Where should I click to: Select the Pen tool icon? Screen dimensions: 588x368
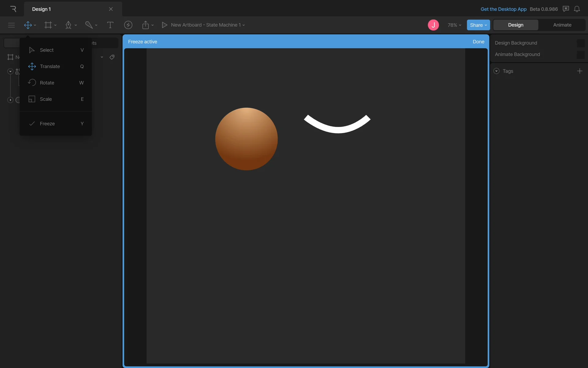[68, 25]
